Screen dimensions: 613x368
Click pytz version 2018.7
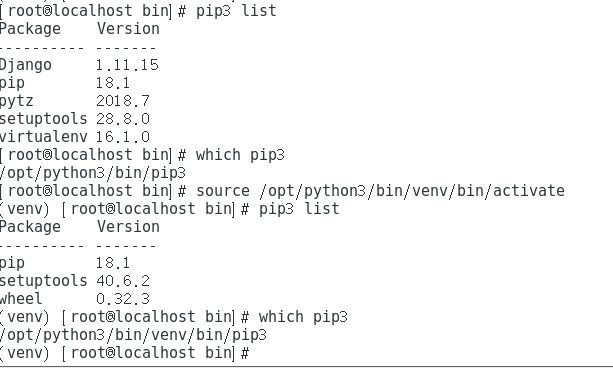pyautogui.click(x=123, y=101)
